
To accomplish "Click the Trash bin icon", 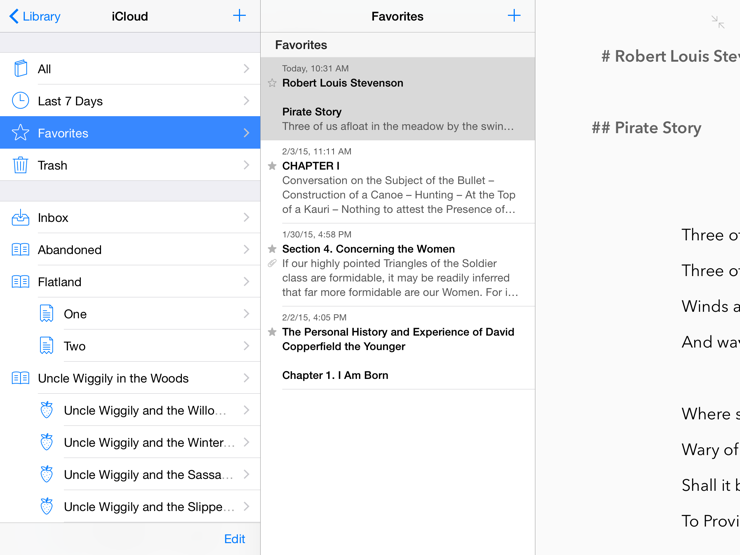I will pyautogui.click(x=20, y=165).
